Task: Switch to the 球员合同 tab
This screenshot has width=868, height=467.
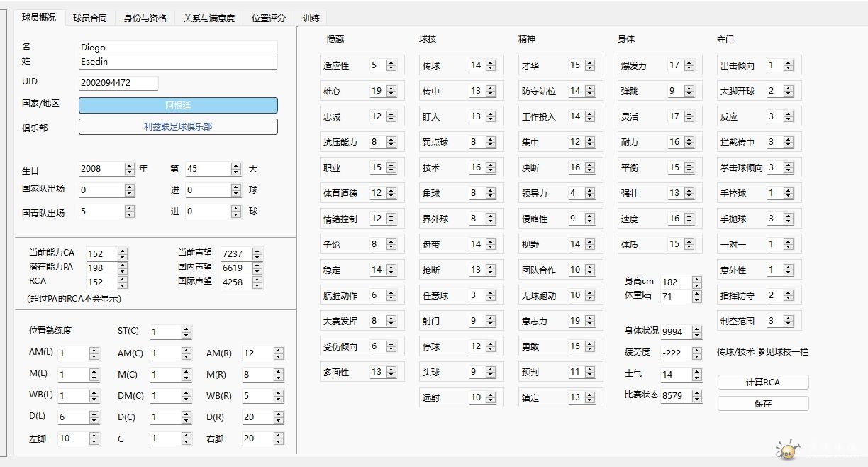Action: coord(90,18)
